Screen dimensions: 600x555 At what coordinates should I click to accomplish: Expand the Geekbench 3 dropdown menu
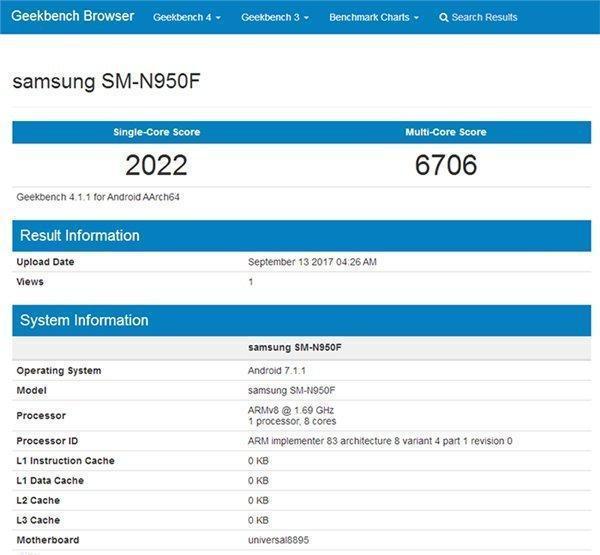click(x=275, y=17)
